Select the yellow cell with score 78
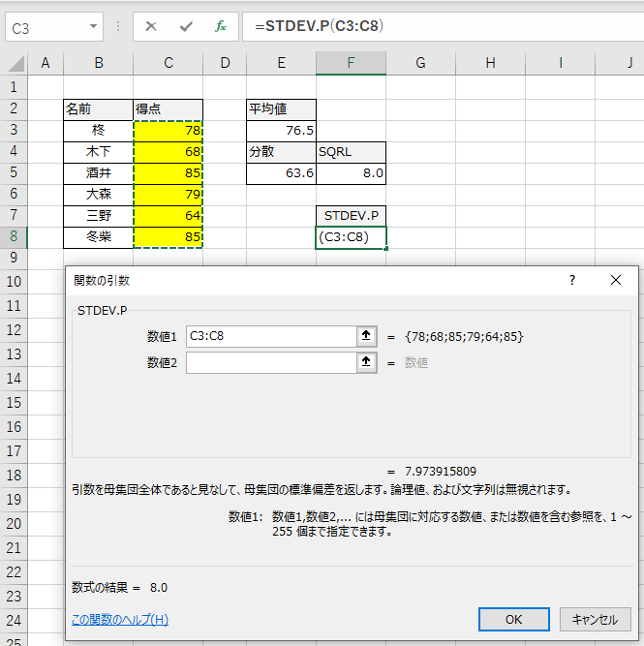644x646 pixels. click(169, 131)
